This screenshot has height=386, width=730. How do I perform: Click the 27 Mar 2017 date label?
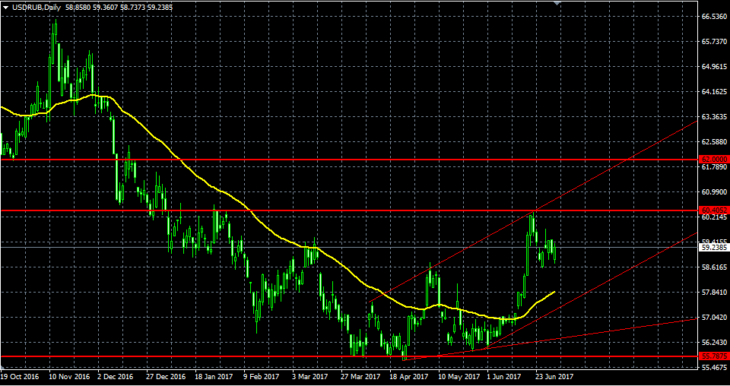click(x=361, y=376)
